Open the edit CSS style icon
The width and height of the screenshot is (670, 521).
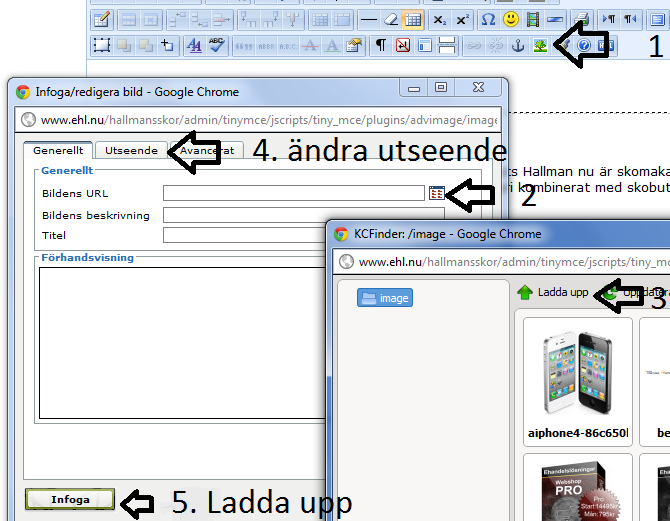click(194, 45)
